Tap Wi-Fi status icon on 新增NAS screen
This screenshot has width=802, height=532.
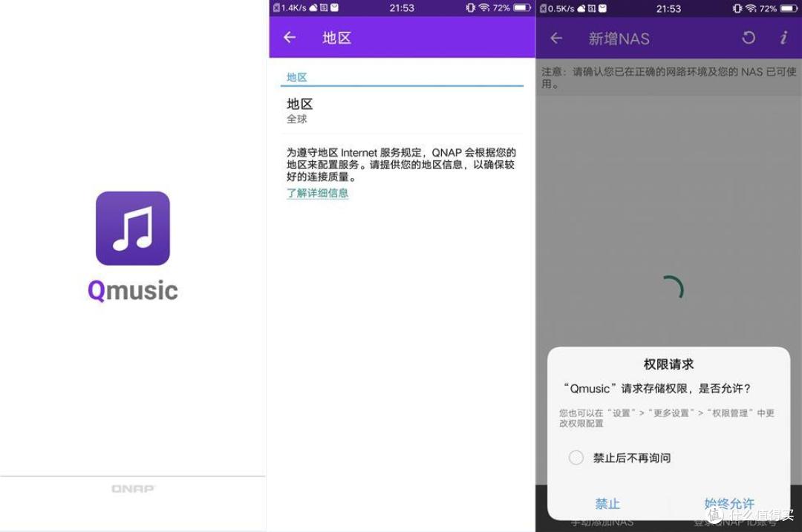pyautogui.click(x=750, y=8)
